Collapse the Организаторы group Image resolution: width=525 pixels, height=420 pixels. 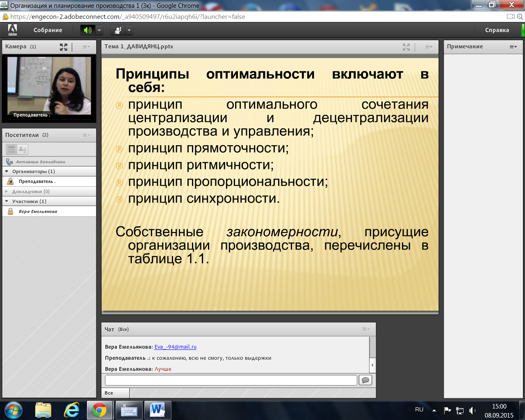pos(7,171)
